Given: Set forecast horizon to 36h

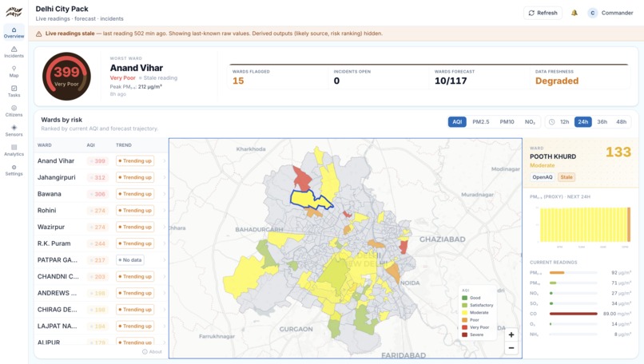Looking at the screenshot, I should pyautogui.click(x=602, y=122).
